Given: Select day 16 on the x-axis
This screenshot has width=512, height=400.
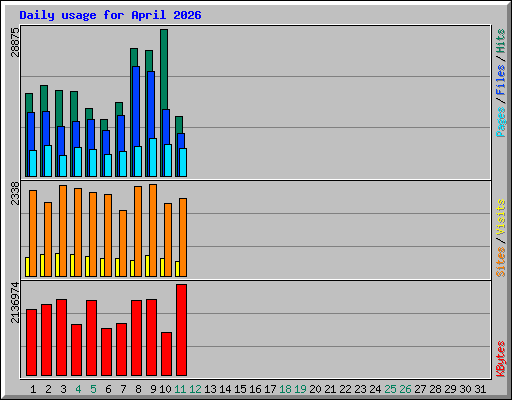Looking at the screenshot, I should pyautogui.click(x=255, y=389).
